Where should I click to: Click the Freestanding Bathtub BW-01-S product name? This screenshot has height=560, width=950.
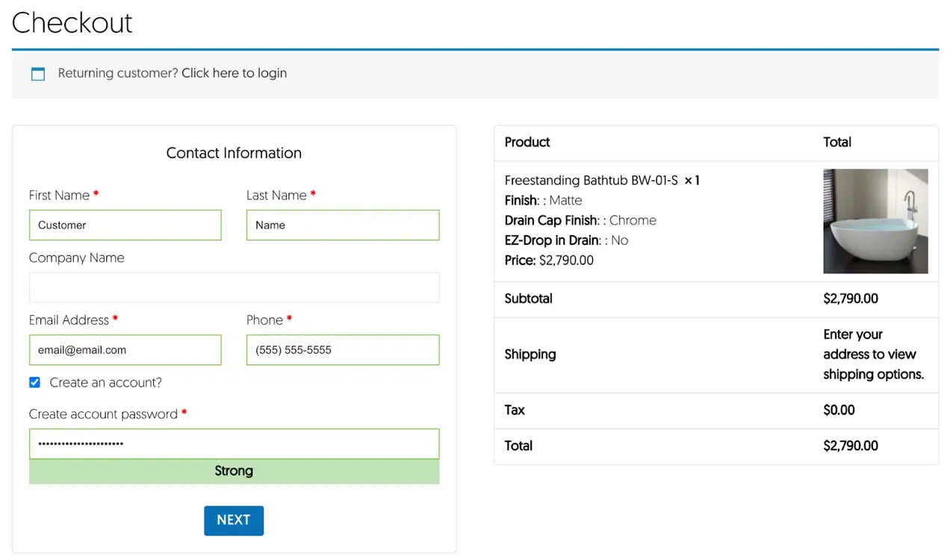tap(591, 181)
